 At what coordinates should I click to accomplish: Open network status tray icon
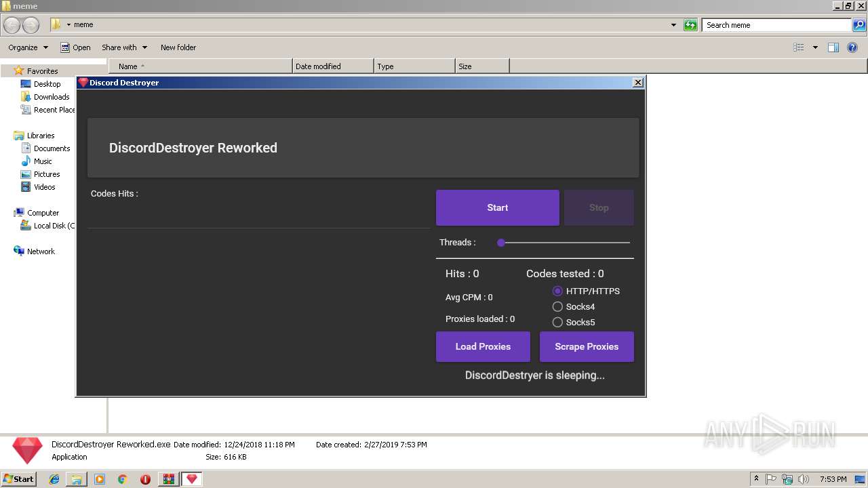click(787, 479)
